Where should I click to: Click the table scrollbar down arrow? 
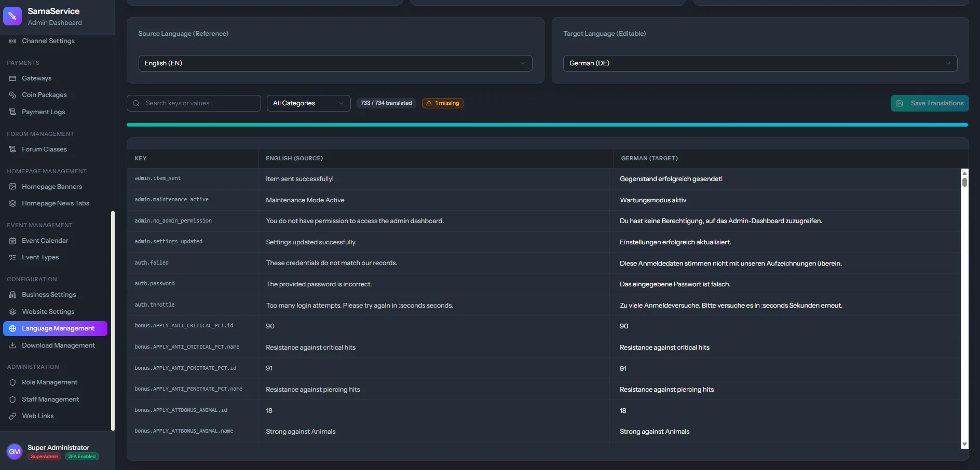click(x=964, y=445)
